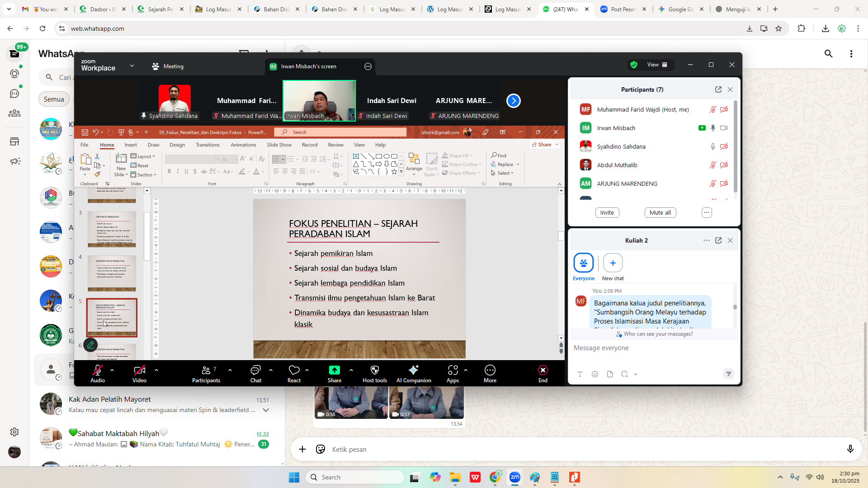Pop out the Kuliah 2 chat panel

[718, 240]
